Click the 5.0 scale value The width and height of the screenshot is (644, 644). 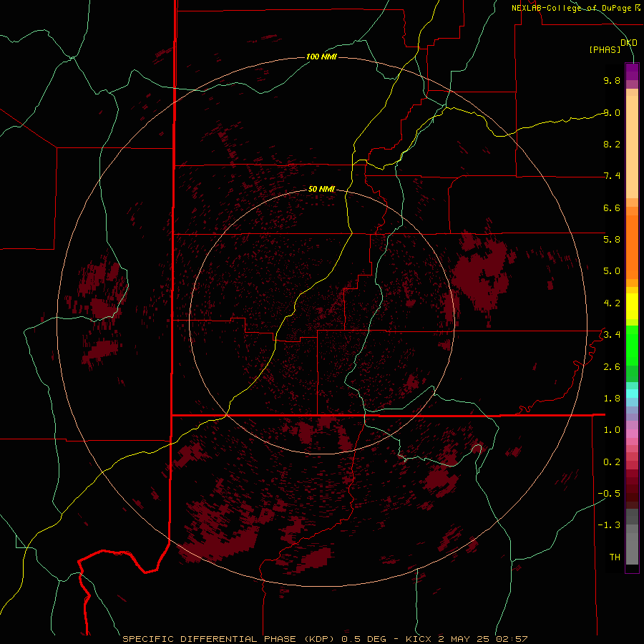[612, 271]
